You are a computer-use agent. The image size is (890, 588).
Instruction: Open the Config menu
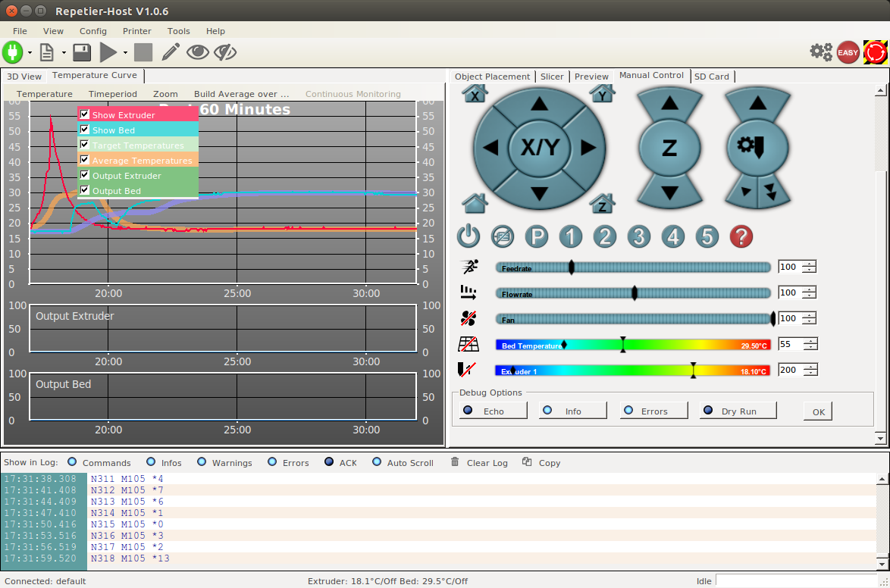93,31
